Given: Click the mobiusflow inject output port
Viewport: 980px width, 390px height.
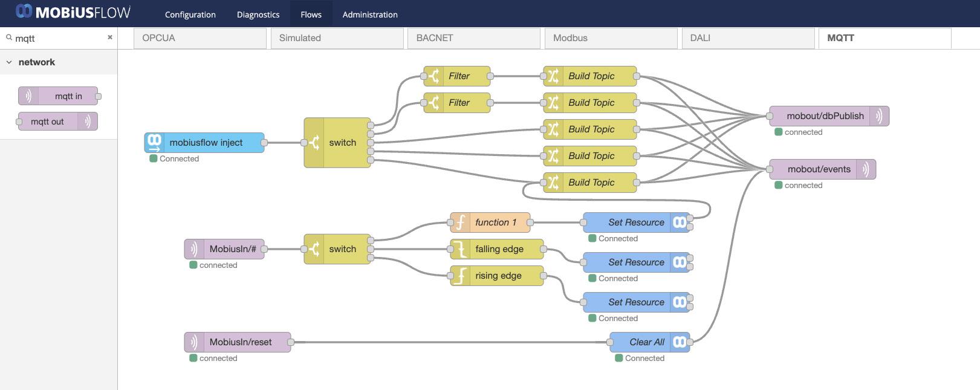Looking at the screenshot, I should (264, 143).
